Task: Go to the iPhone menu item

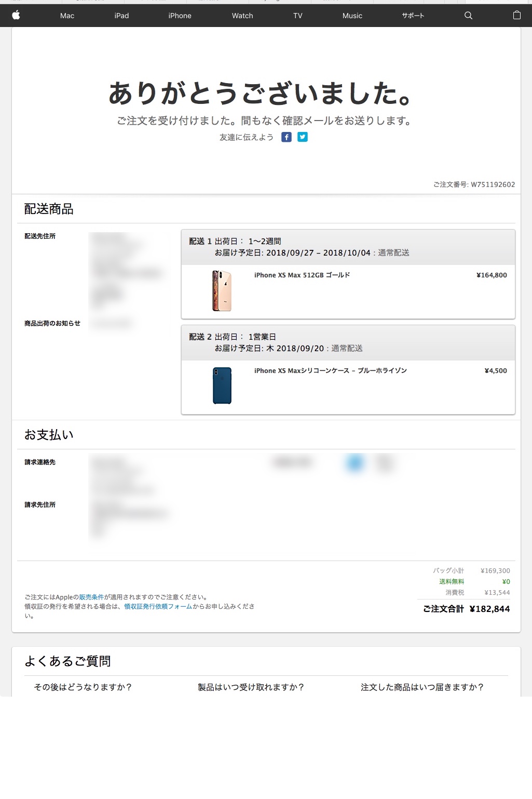Action: point(180,16)
